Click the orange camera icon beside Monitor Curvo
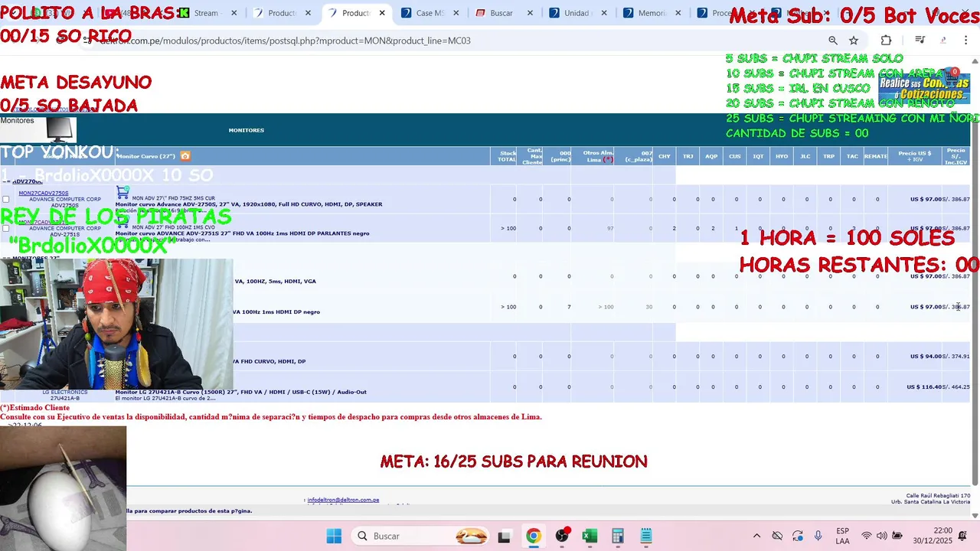Screen dimensions: 980x551 185,156
